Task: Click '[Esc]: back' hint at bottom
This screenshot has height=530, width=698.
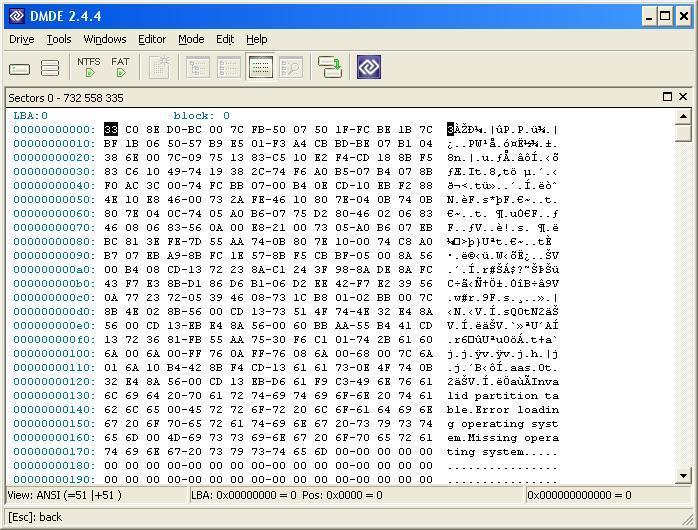Action: [35, 517]
